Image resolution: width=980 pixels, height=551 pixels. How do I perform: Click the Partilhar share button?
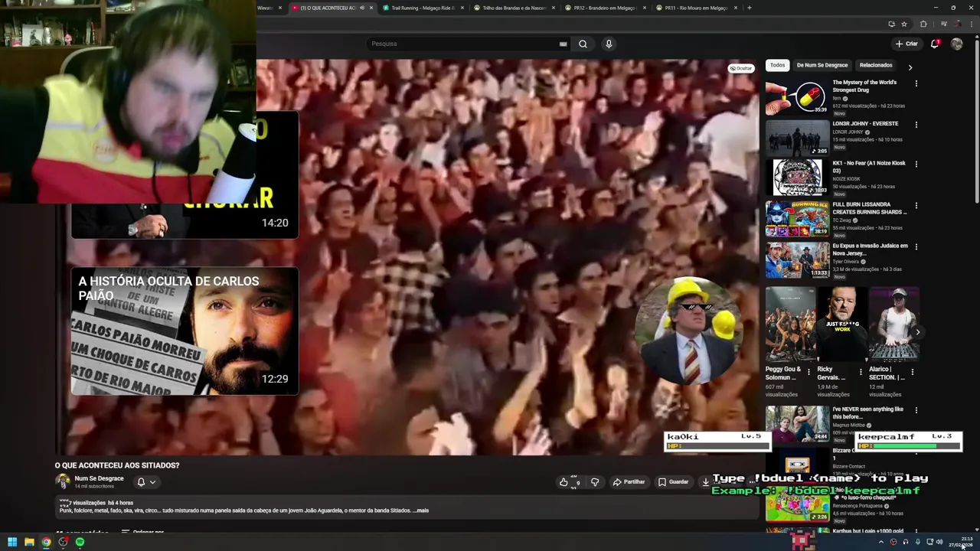(x=629, y=482)
